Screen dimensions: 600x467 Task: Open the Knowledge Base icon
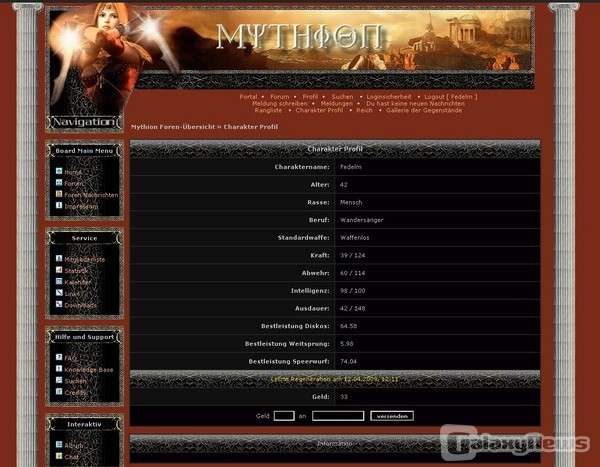(59, 369)
